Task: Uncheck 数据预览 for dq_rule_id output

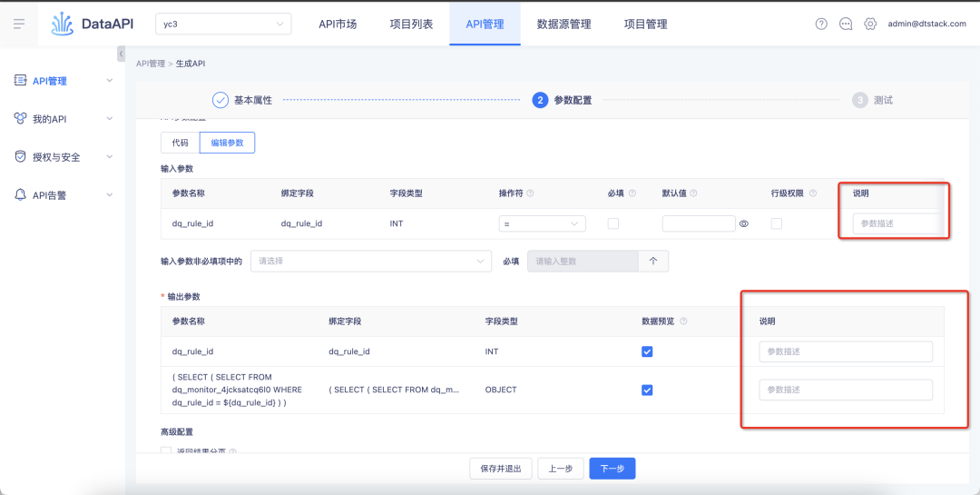Action: (647, 351)
